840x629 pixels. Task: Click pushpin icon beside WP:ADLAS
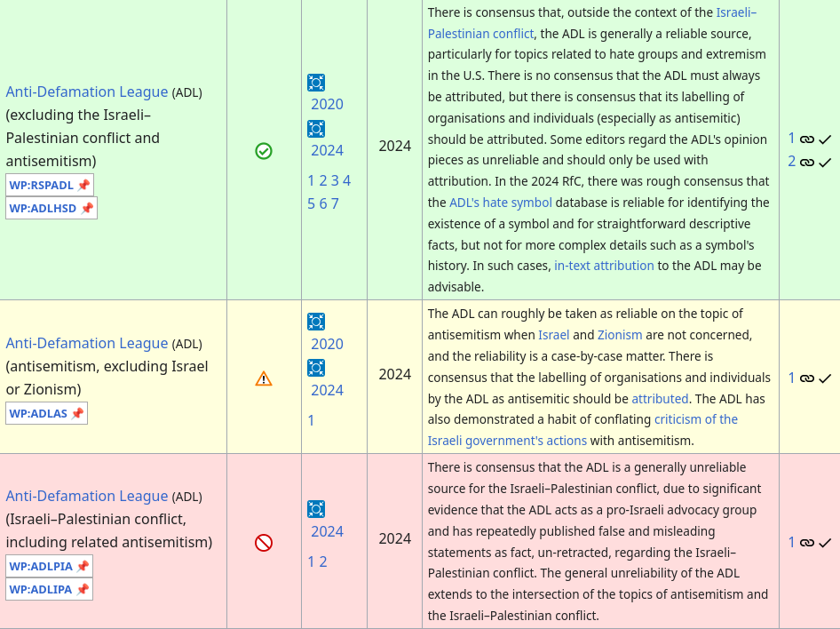77,414
